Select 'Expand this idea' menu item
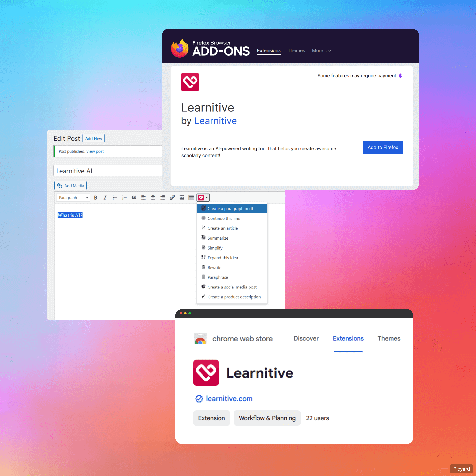The height and width of the screenshot is (476, 476). [x=232, y=258]
